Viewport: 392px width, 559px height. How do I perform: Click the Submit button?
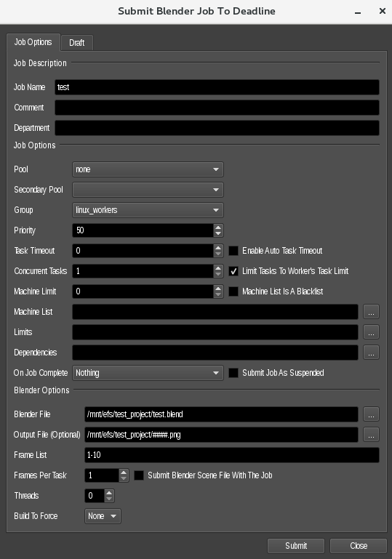coord(296,545)
